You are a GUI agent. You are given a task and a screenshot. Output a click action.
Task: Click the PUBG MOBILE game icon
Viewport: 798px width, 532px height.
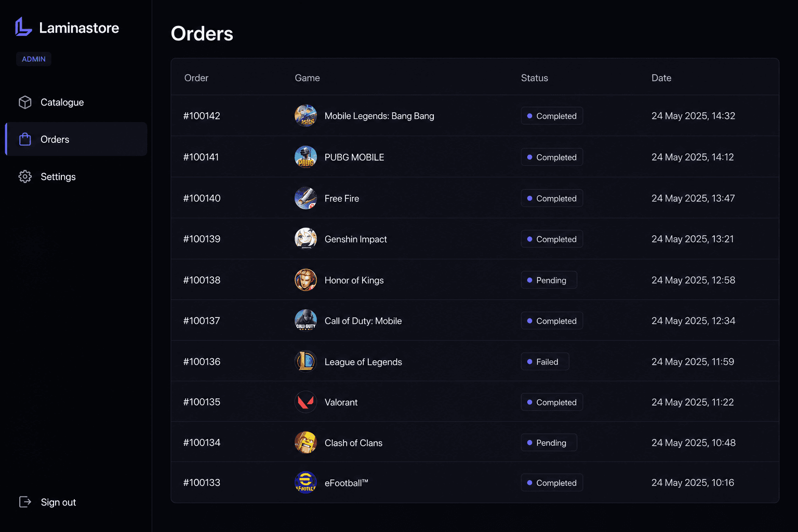coord(305,157)
